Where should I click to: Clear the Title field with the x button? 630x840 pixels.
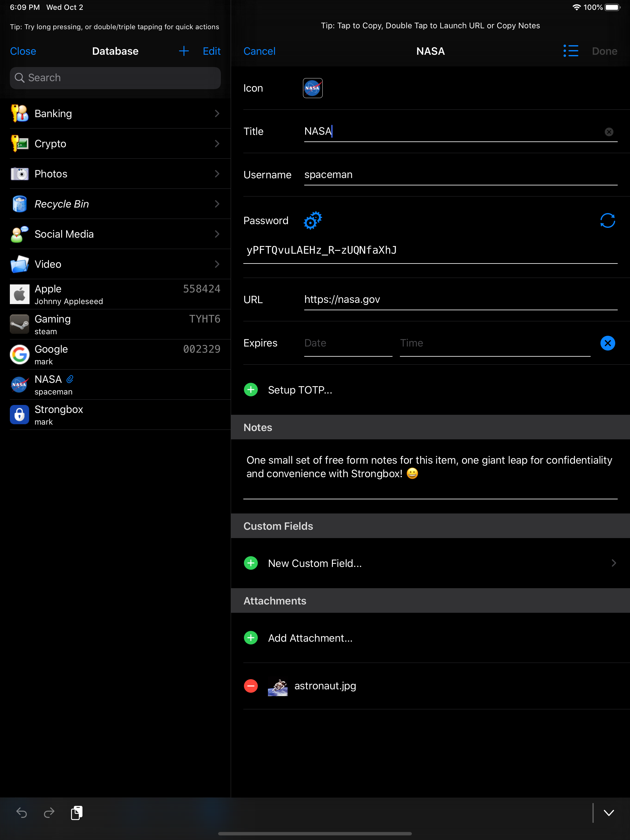tap(609, 132)
